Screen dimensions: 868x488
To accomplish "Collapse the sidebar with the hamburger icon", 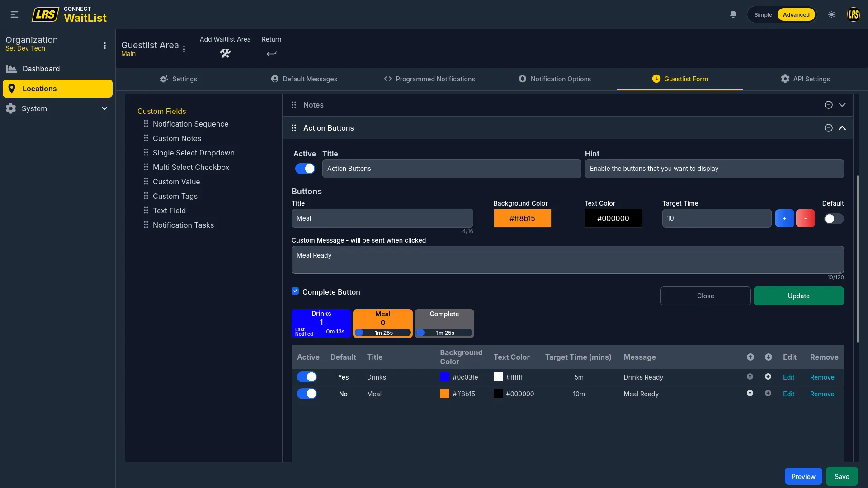I will (x=14, y=14).
